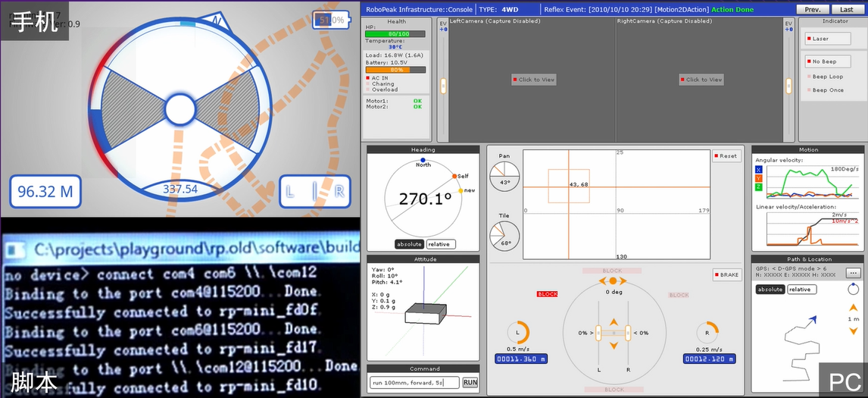Toggle the L | R switch on phone
The image size is (868, 398).
click(315, 191)
